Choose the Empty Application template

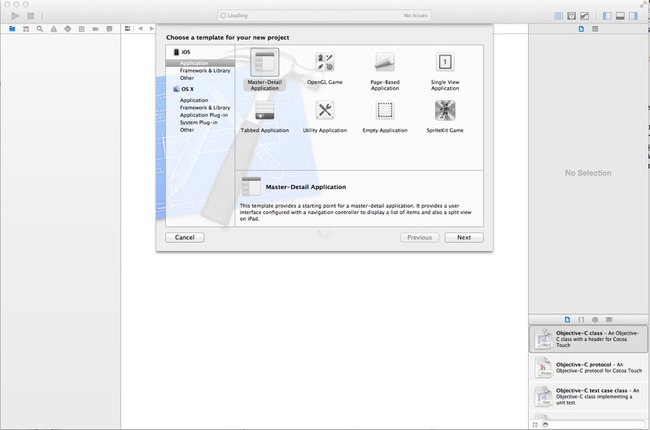coord(385,117)
